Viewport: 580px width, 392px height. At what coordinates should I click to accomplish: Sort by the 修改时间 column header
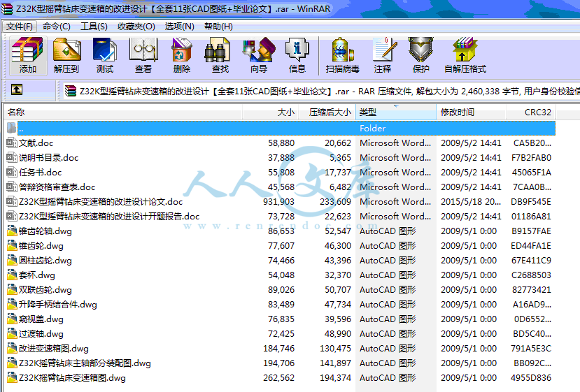click(x=472, y=112)
